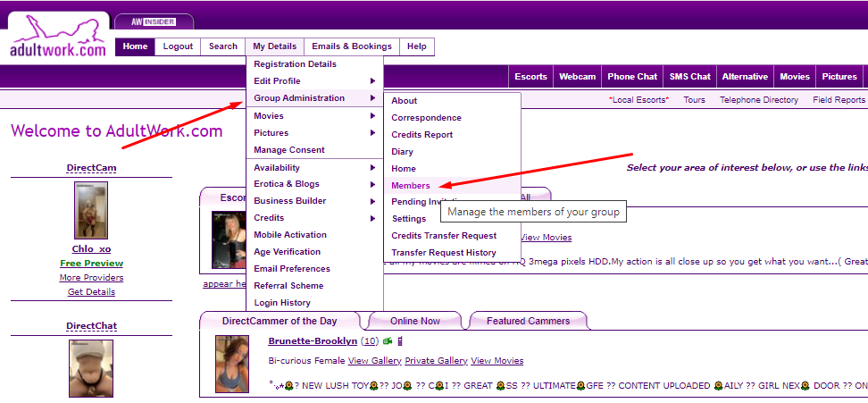Click the Chlo_xo DirectCam thumbnail
This screenshot has width=868, height=403.
91,210
